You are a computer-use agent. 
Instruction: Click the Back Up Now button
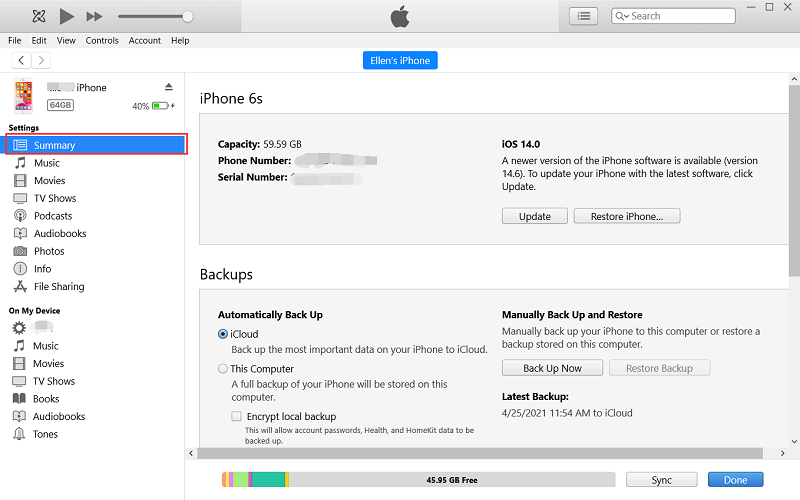pyautogui.click(x=552, y=368)
